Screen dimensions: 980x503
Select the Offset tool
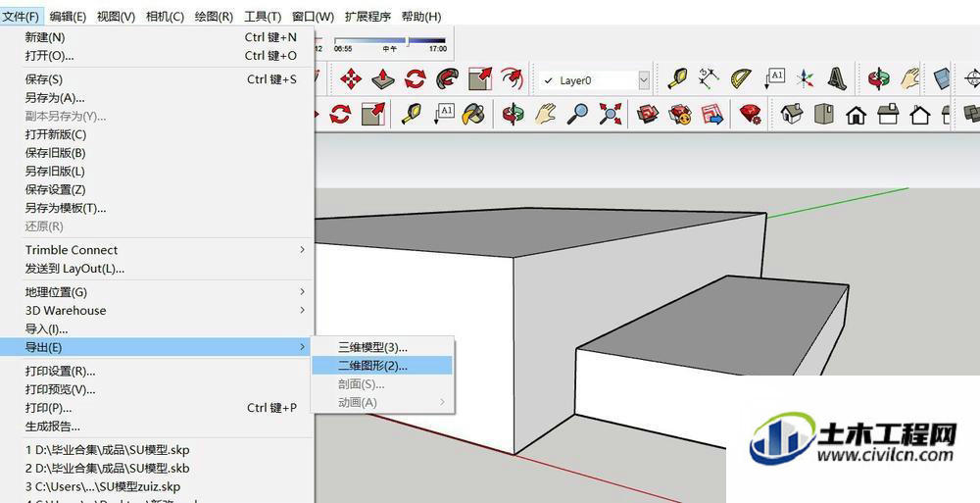click(512, 79)
